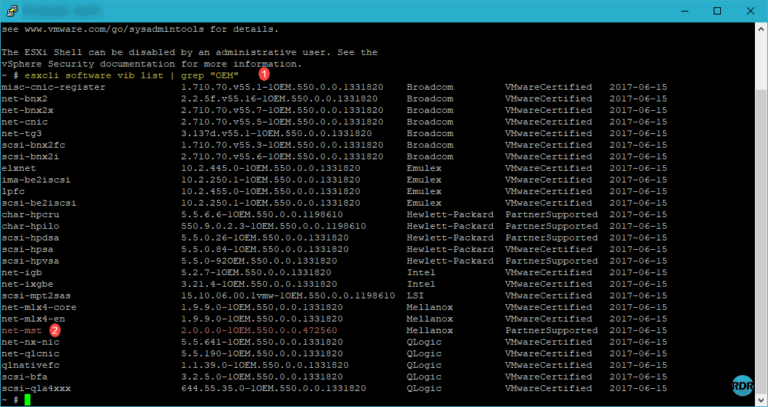Click Emulex vendor in elxnet row

coord(424,168)
